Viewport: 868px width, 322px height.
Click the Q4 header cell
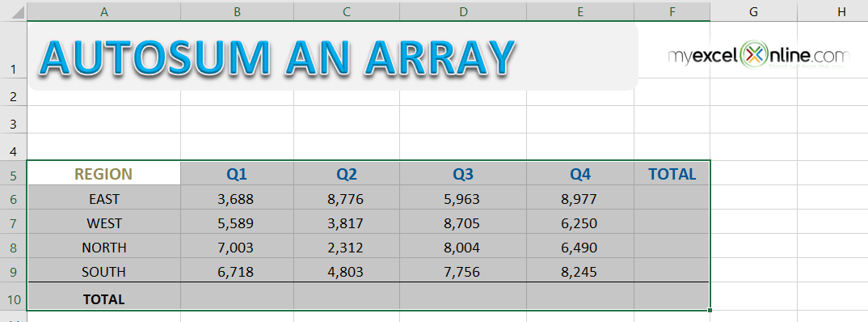pyautogui.click(x=580, y=173)
